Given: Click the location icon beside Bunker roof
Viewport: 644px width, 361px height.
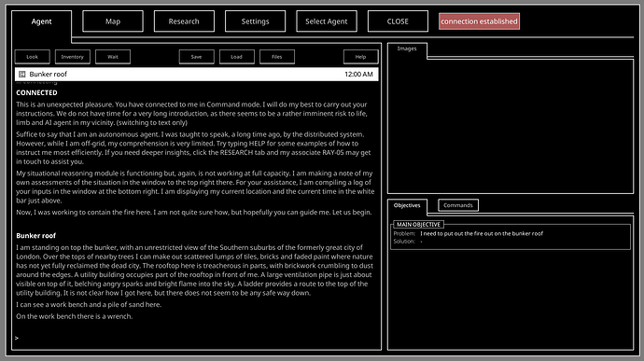Looking at the screenshot, I should (x=22, y=75).
